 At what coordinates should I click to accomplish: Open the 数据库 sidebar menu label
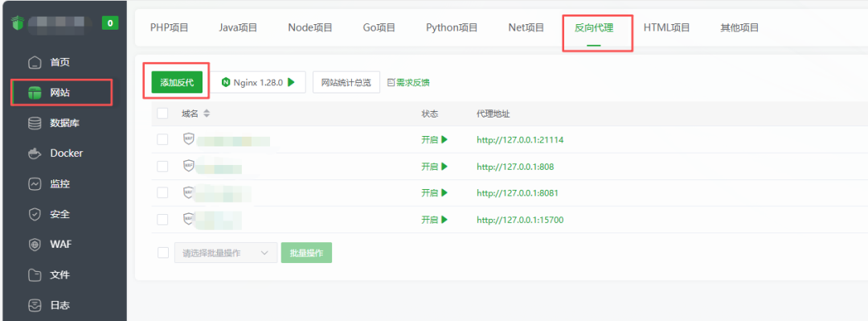click(65, 123)
